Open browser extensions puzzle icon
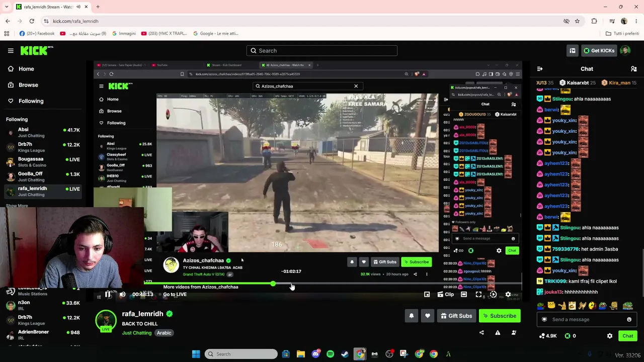The height and width of the screenshot is (362, 644). click(x=594, y=21)
